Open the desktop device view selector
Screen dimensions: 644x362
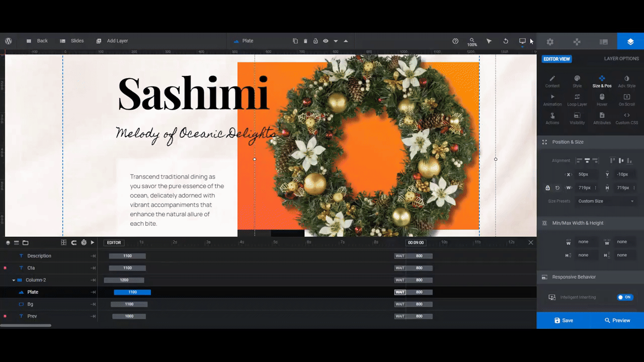pyautogui.click(x=522, y=41)
